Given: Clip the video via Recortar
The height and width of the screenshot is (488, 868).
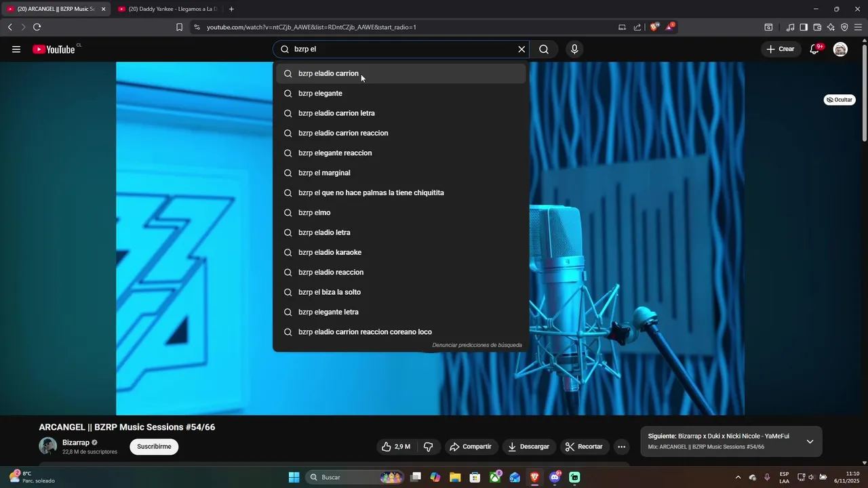Looking at the screenshot, I should click(585, 447).
